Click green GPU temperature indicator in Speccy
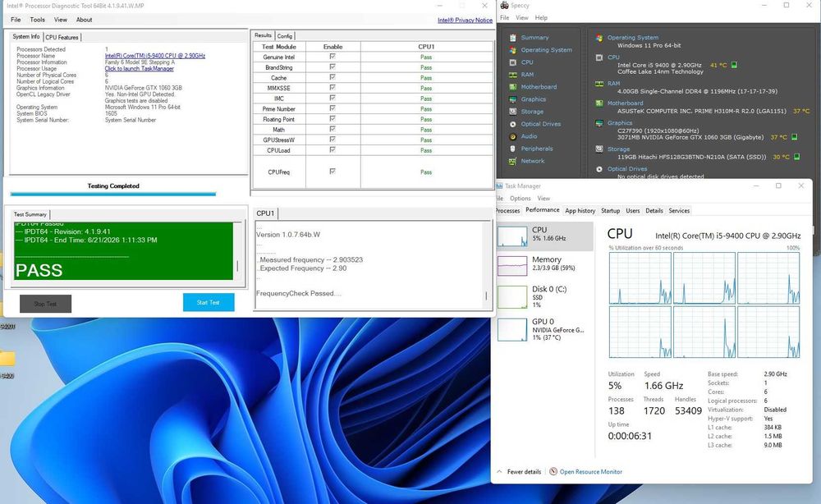The width and height of the screenshot is (821, 504). [794, 137]
